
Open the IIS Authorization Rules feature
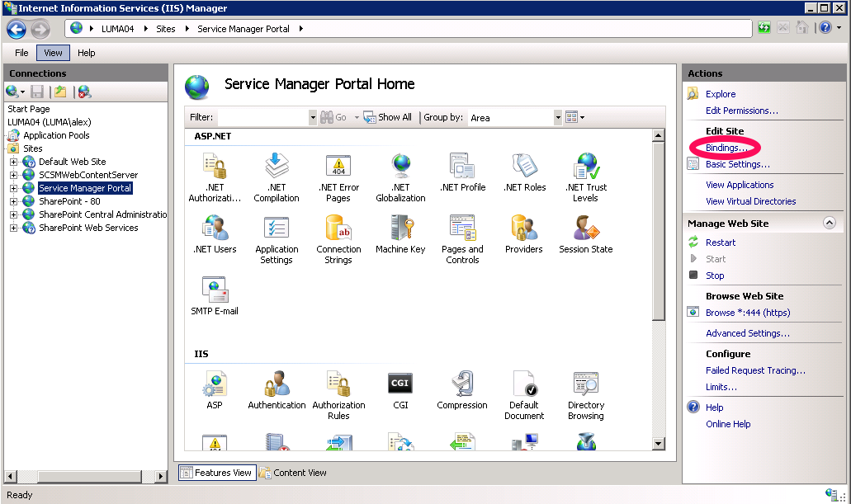[x=338, y=395]
